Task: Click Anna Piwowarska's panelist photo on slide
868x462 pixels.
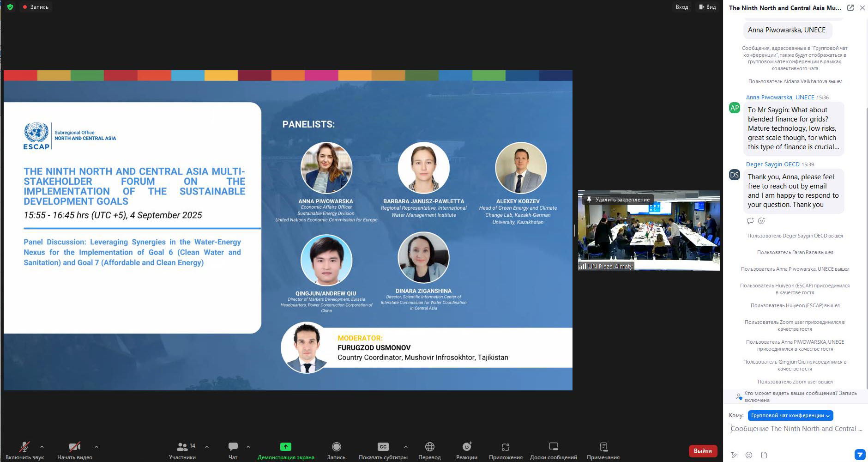Action: (326, 168)
